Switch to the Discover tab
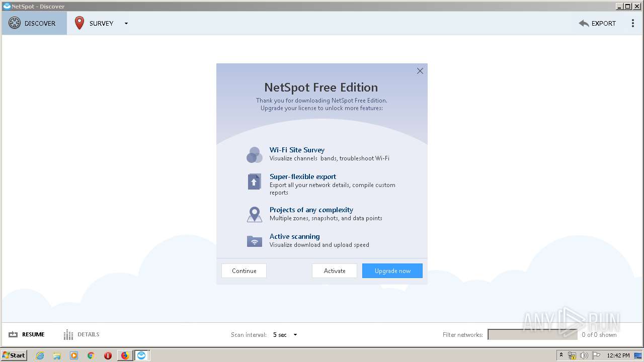Viewport: 644px width, 362px height. coord(34,23)
